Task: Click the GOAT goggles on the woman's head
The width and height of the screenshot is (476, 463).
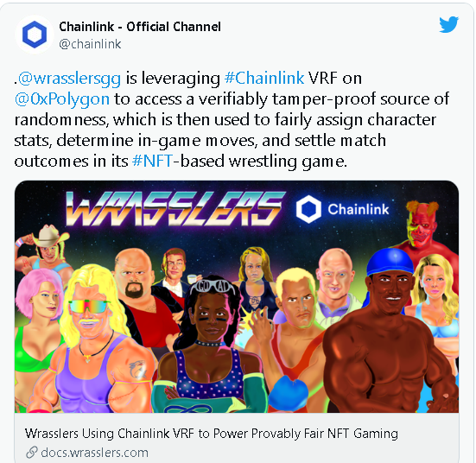Action: [x=213, y=287]
